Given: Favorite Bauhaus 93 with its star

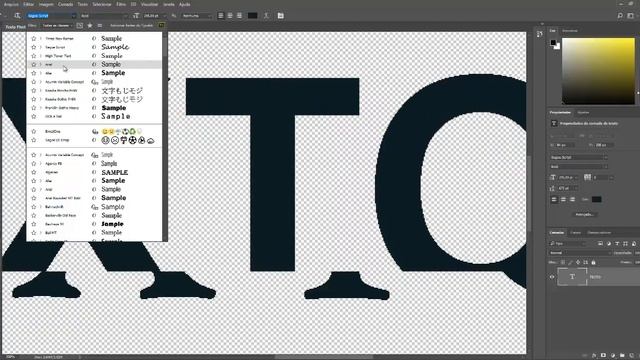Looking at the screenshot, I should click(x=34, y=224).
